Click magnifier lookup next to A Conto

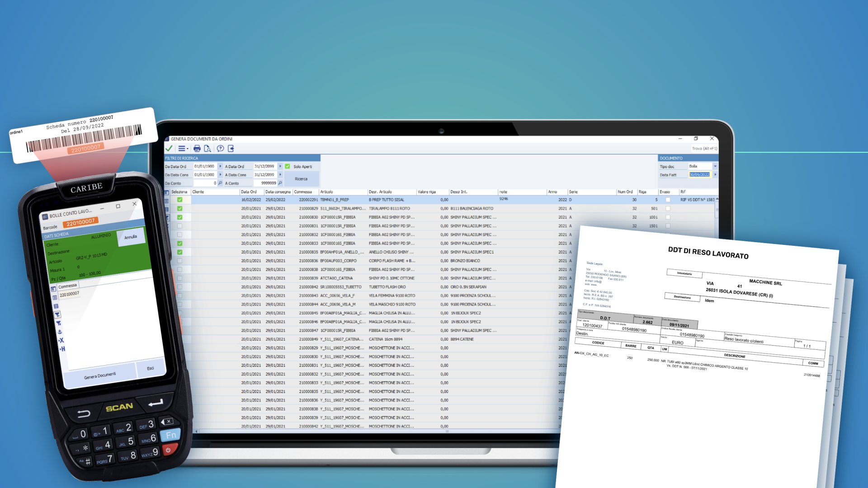click(280, 183)
